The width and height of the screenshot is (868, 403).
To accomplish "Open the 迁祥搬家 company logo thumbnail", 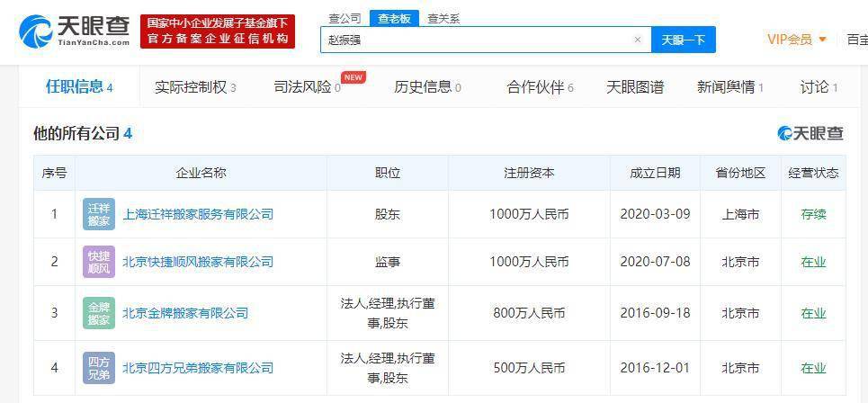I will click(x=99, y=214).
